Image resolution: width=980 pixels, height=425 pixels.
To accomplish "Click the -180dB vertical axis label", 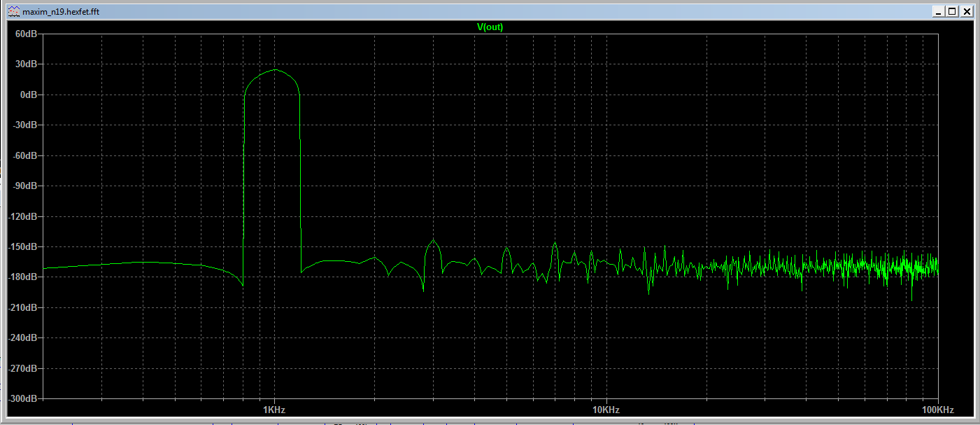I will (21, 277).
